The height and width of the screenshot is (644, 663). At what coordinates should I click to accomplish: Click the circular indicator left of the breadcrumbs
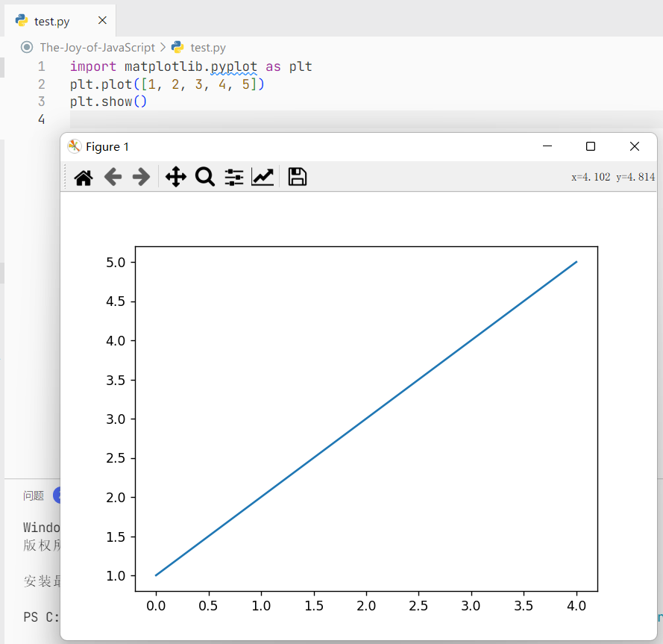[26, 47]
